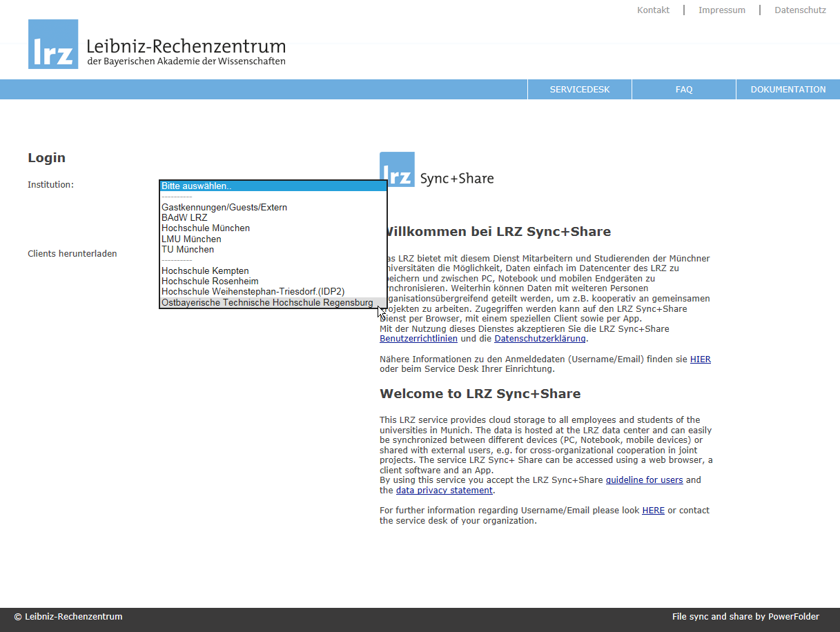Open the Datenschutz link at top
This screenshot has width=840, height=632.
point(800,10)
